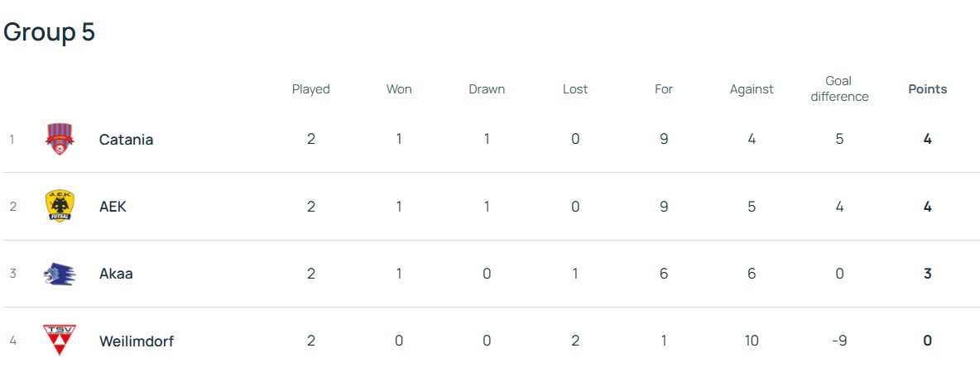This screenshot has height=372, width=980.
Task: Click the For column header
Action: (x=664, y=89)
